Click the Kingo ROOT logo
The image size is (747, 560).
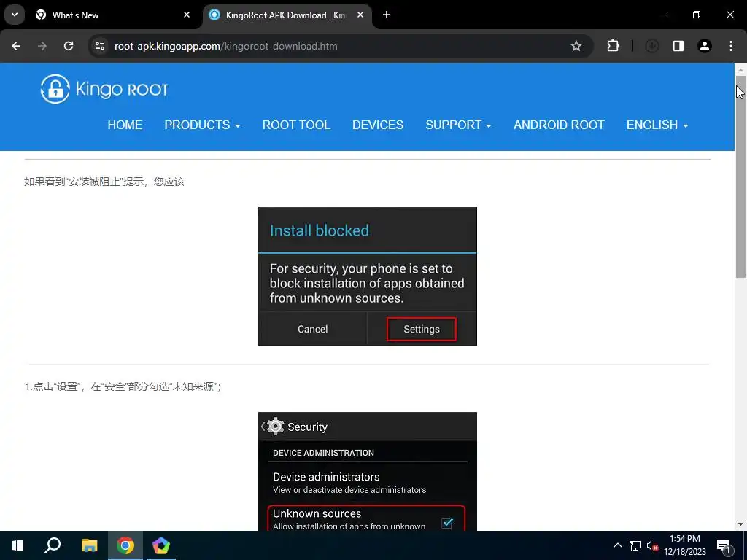pyautogui.click(x=104, y=89)
